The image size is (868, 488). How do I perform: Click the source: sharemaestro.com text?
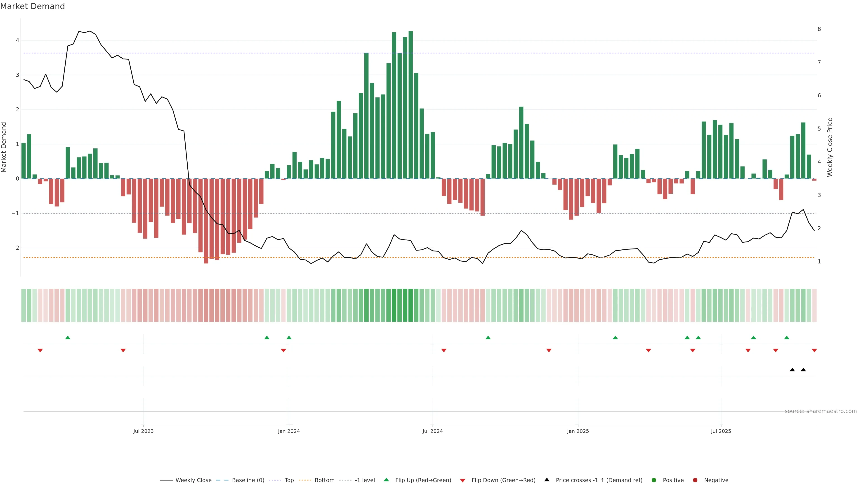tap(821, 411)
